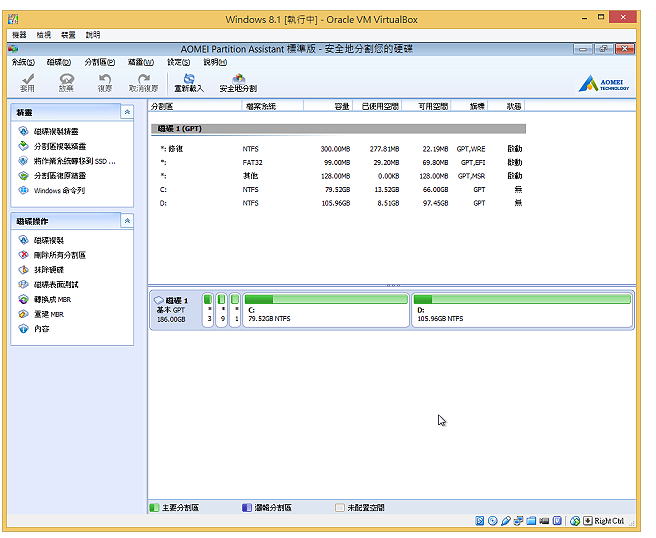The image size is (656, 538).
Task: Select the C: 79.52GB partition row
Action: click(338, 190)
